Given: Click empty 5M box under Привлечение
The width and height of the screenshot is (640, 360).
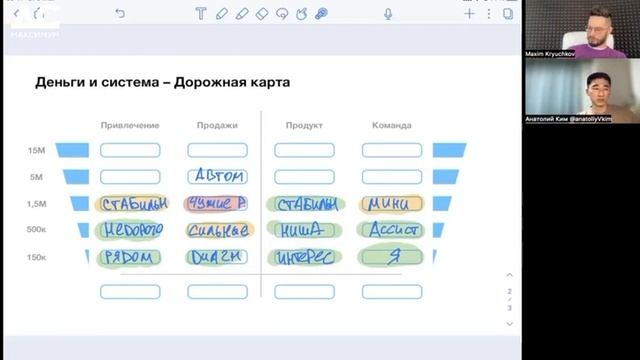Looking at the screenshot, I should [x=130, y=177].
